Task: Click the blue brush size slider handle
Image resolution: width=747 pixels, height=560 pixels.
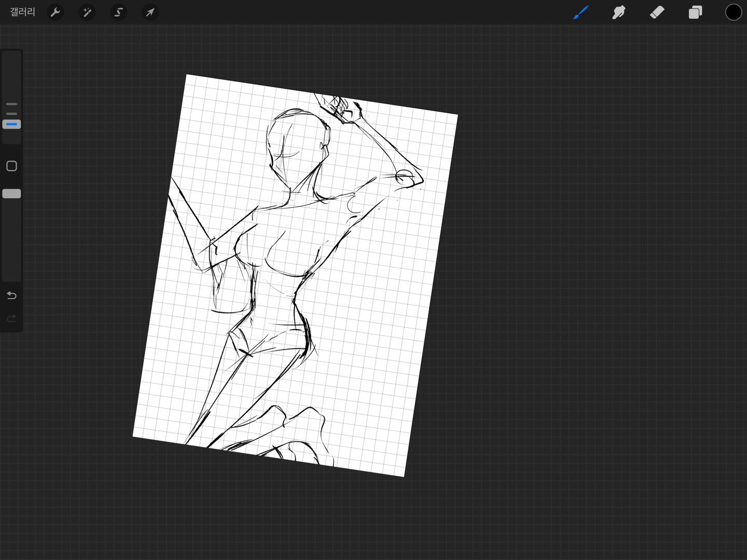Action: 11,124
